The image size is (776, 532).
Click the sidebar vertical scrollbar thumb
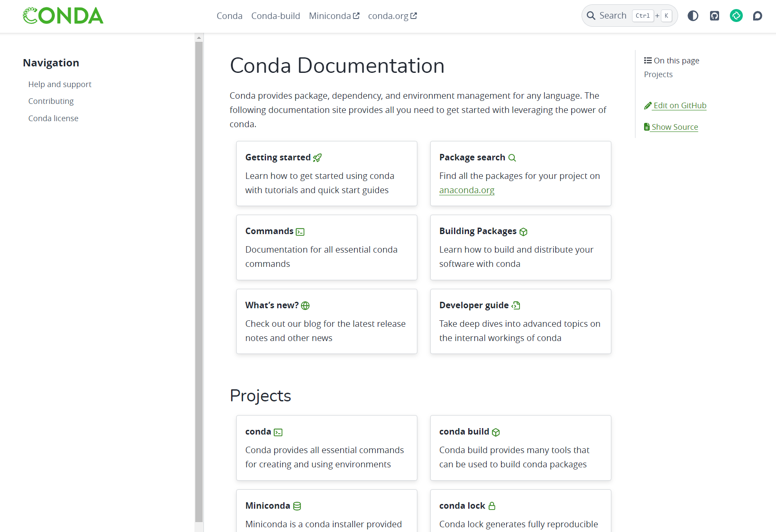[x=199, y=282]
